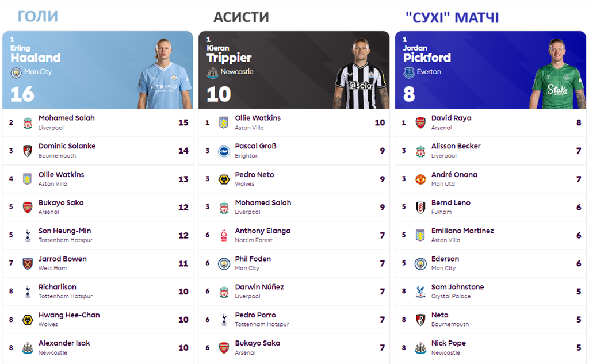Click Bournemouth crest next to Dominic Solanke
The image size is (589, 364).
pos(27,151)
